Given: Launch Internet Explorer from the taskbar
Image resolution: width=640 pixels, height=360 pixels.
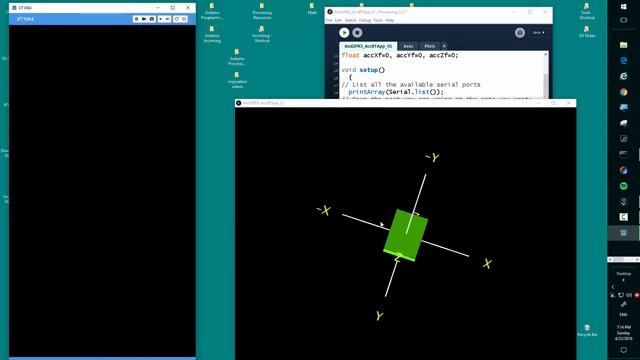Looking at the screenshot, I should tap(623, 76).
